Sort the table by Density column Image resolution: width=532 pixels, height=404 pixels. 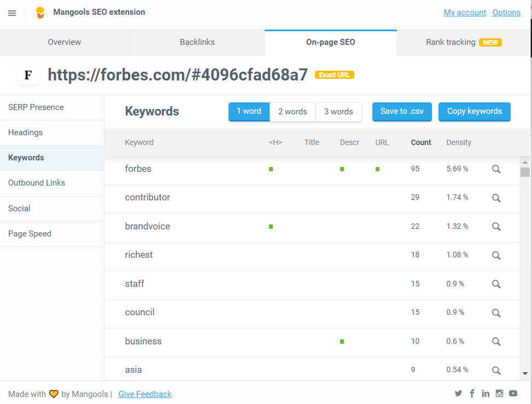pos(458,142)
